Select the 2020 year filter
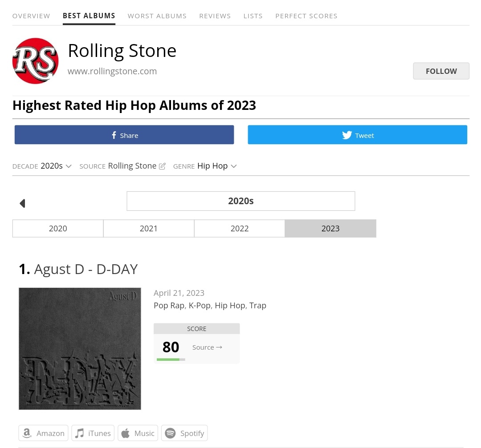This screenshot has height=448, width=481. click(x=58, y=228)
